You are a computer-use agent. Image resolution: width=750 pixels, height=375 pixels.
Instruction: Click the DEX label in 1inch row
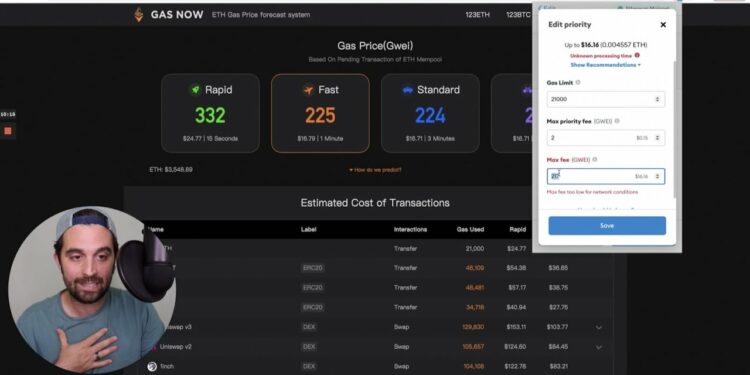309,366
